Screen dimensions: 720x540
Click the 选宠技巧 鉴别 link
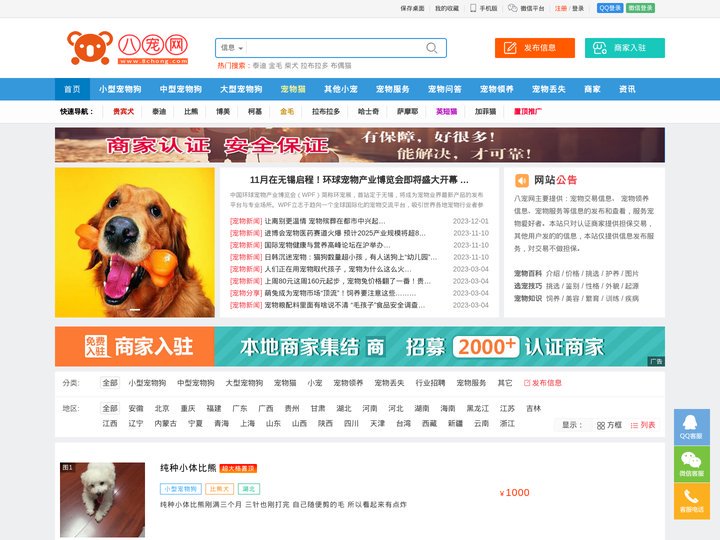tap(573, 286)
